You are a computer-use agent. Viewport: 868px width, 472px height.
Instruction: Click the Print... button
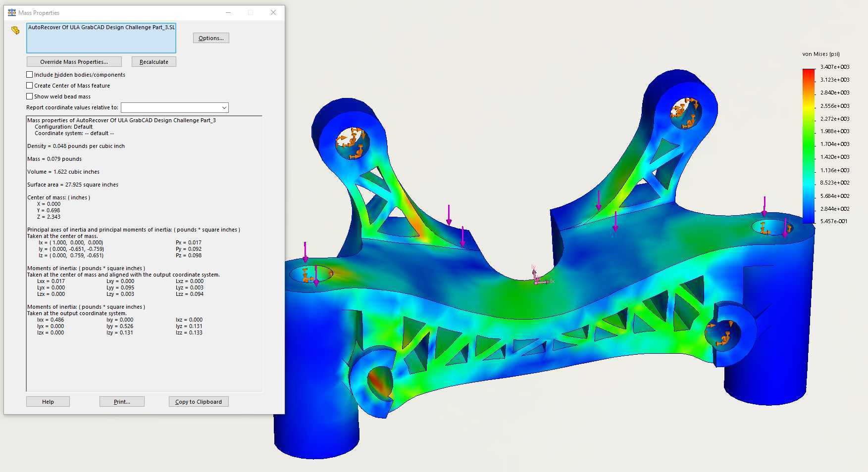pyautogui.click(x=122, y=402)
